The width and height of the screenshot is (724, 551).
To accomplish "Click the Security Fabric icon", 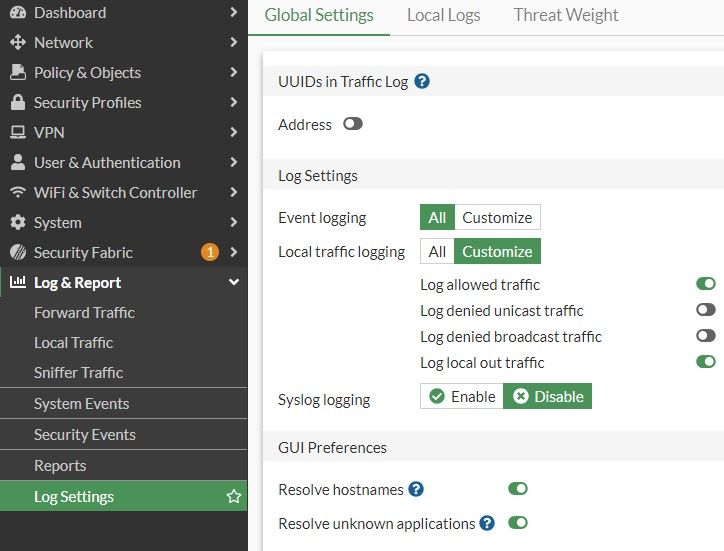I will [x=17, y=253].
